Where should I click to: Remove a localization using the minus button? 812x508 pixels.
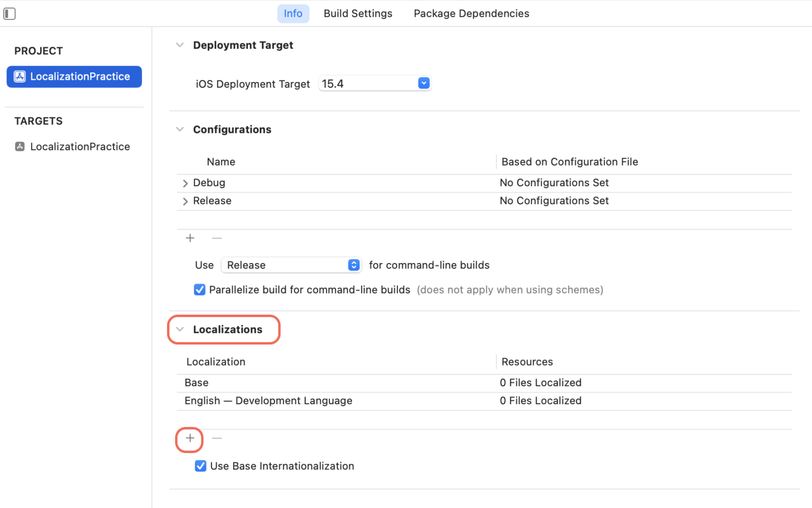click(217, 438)
